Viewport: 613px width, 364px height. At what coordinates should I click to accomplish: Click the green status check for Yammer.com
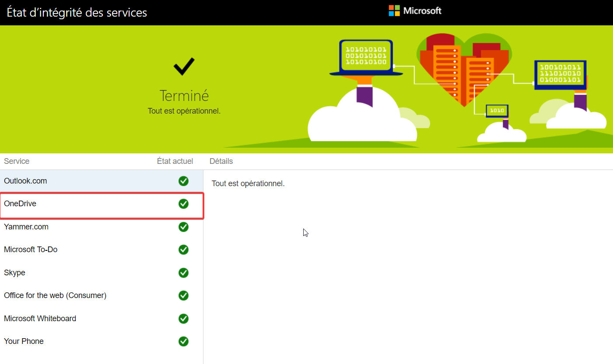click(184, 227)
